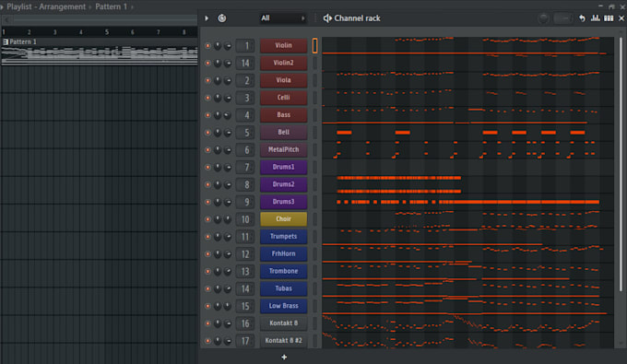Open the Drums3 channel button

[283, 202]
